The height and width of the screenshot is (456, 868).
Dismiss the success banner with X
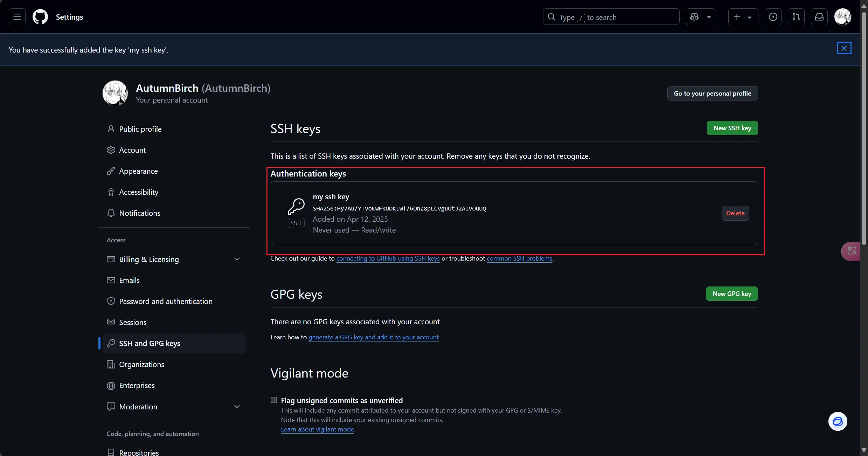pyautogui.click(x=844, y=48)
